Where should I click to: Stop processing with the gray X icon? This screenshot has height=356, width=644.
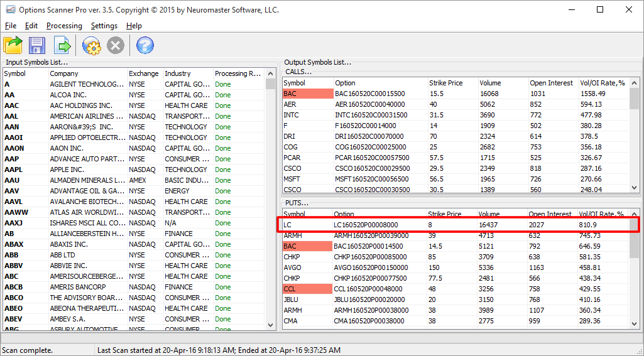116,45
